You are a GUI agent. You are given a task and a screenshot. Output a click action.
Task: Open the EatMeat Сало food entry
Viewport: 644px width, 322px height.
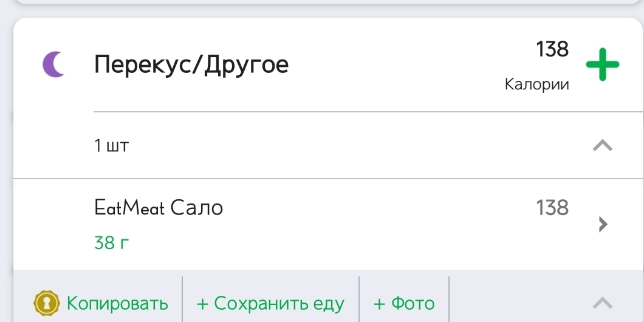coord(159,207)
